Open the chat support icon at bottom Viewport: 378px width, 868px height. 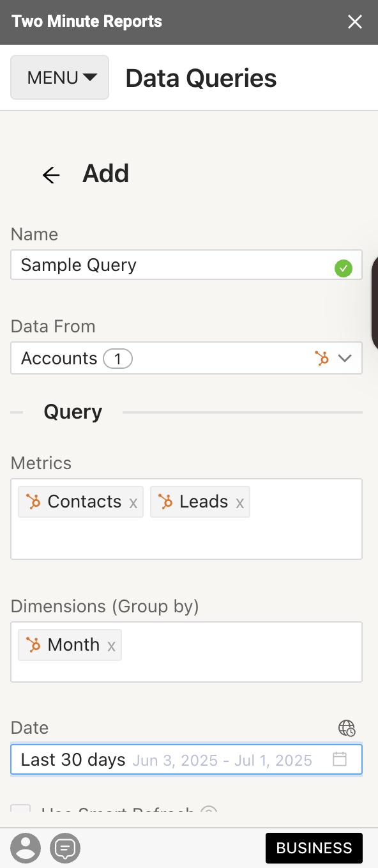pyautogui.click(x=65, y=848)
